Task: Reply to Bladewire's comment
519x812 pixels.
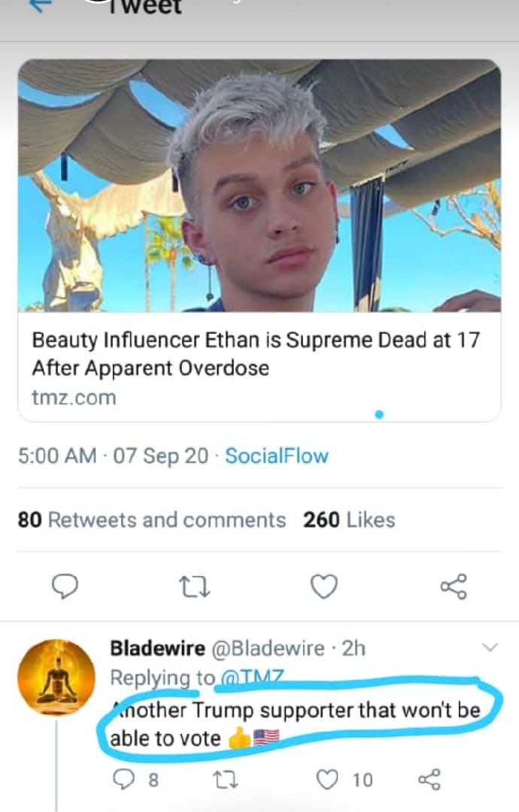Action: tap(123, 780)
